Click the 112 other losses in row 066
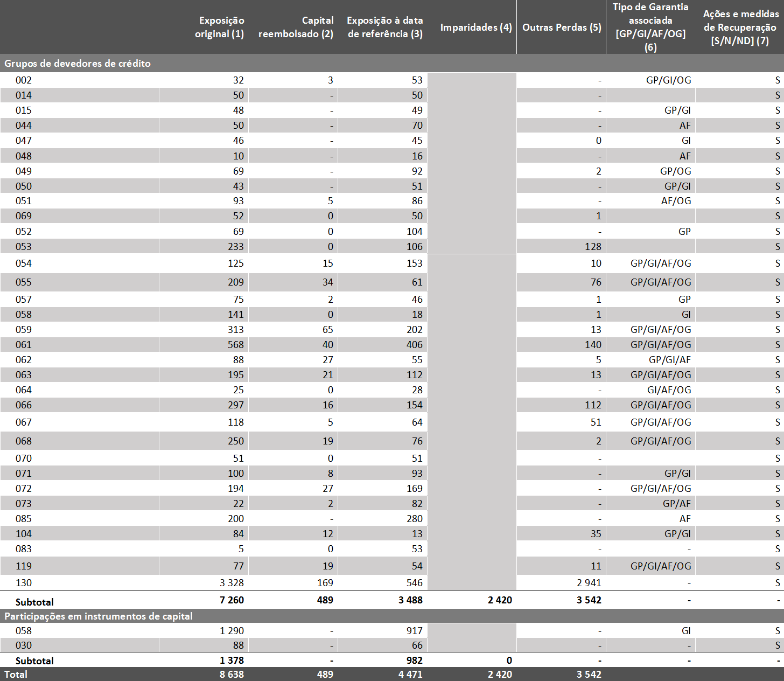784x681 pixels. (593, 405)
